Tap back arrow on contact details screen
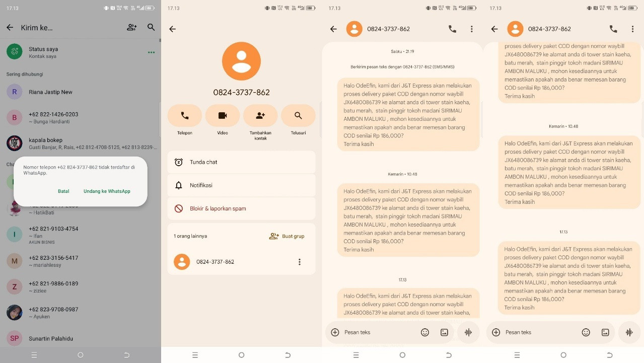644x363 pixels. click(x=172, y=29)
